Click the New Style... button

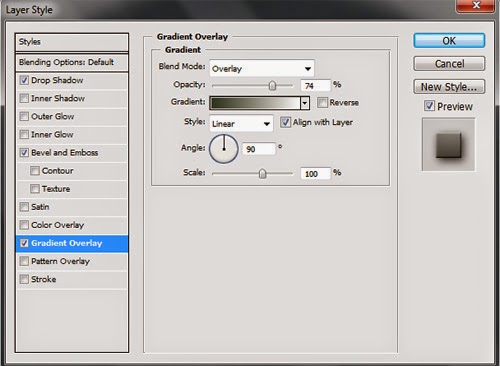click(x=449, y=87)
